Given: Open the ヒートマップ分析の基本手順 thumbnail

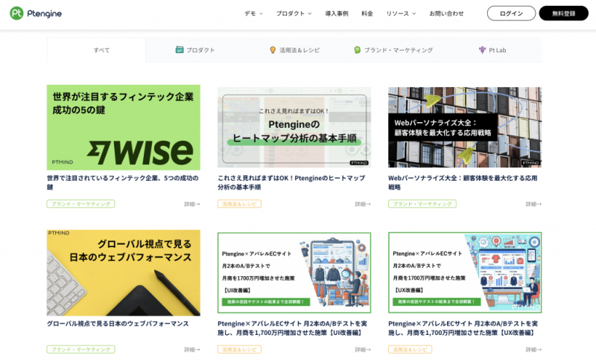Looking at the screenshot, I should (294, 127).
